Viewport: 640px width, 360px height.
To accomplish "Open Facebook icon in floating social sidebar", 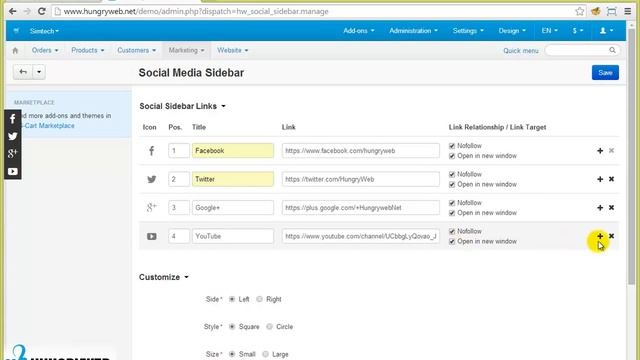I will click(13, 119).
